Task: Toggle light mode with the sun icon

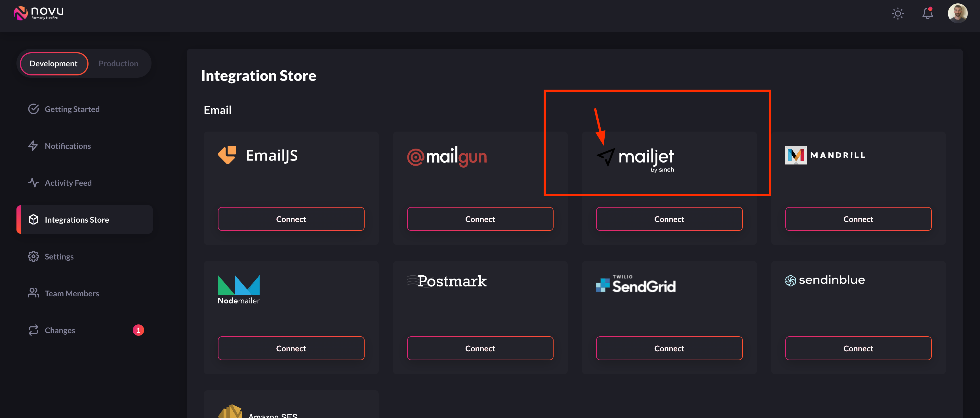Action: click(x=898, y=13)
